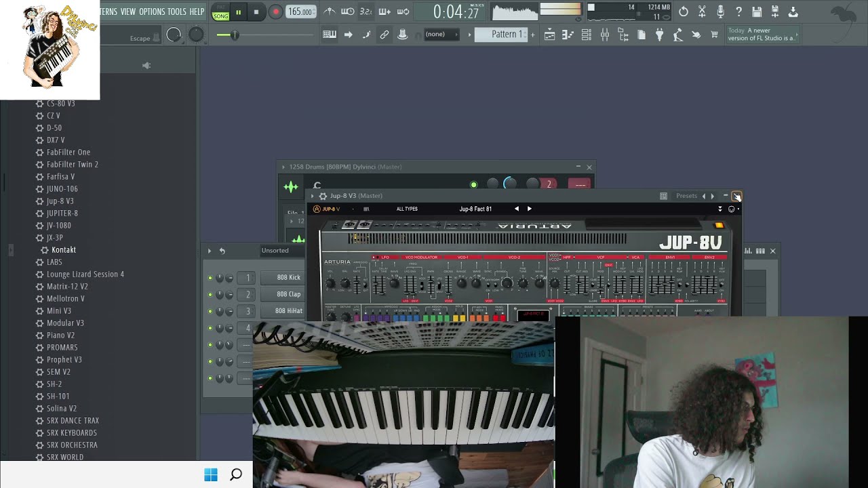Mute the 808 HiHat channel LED

point(210,311)
